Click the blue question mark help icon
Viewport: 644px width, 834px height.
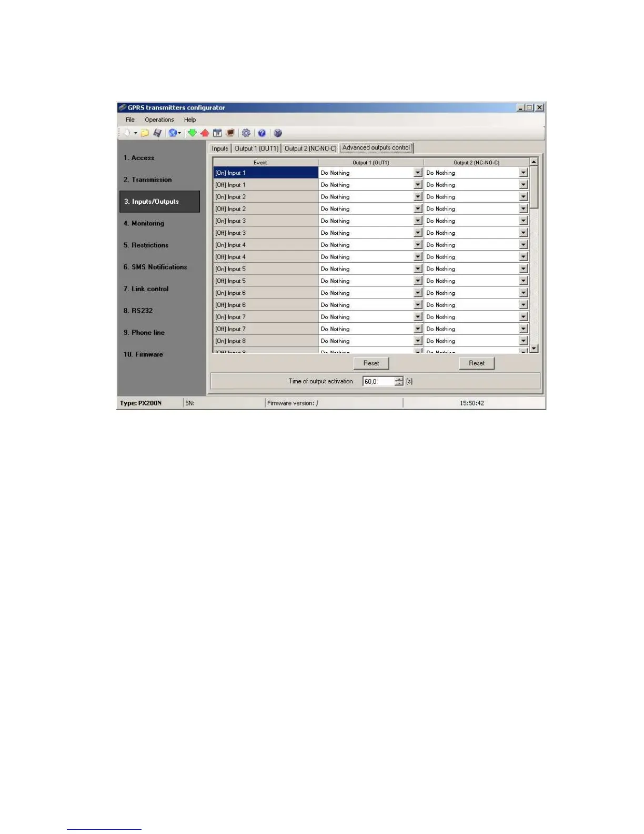(x=261, y=133)
